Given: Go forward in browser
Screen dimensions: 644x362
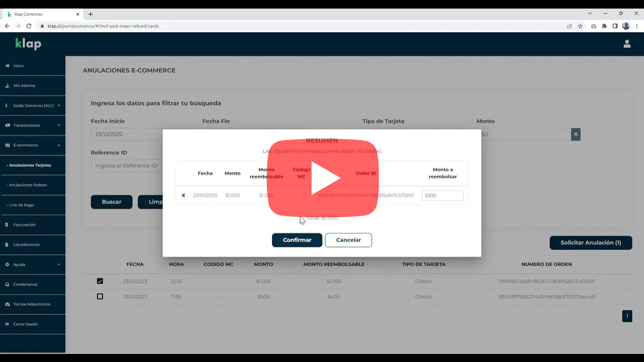Looking at the screenshot, I should coord(18,26).
